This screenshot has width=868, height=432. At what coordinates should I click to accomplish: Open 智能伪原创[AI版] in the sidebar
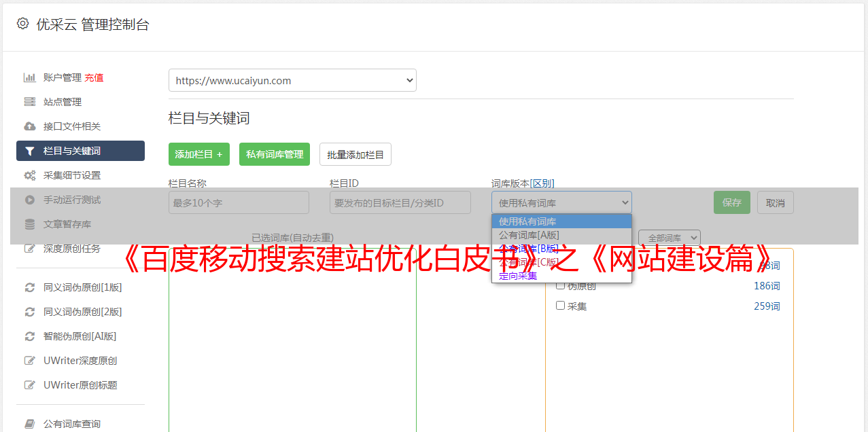tap(80, 336)
